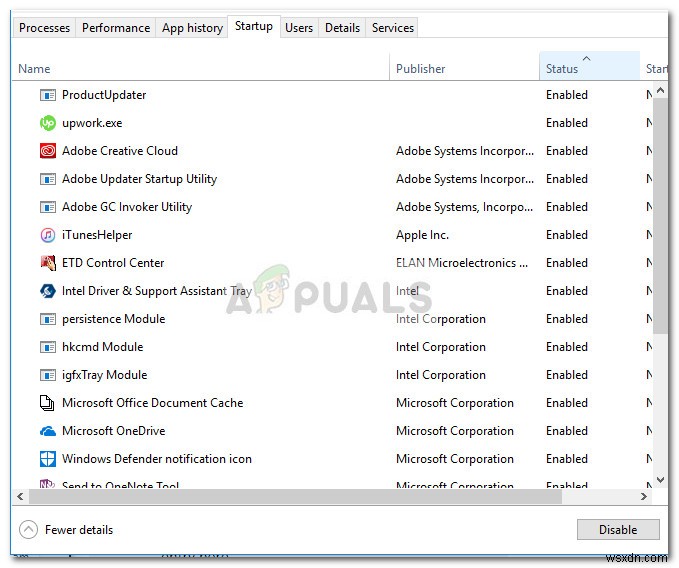Select Intel Driver & Support Assistant Tray name

pyautogui.click(x=157, y=291)
